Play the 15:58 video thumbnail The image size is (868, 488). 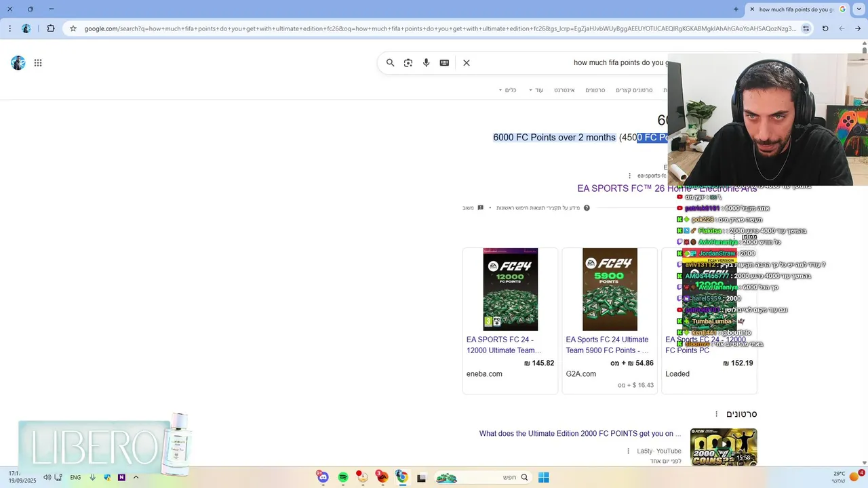[x=724, y=447]
